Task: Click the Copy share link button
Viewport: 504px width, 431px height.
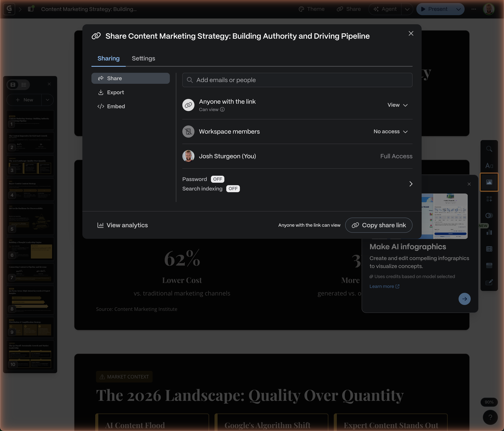Action: point(378,225)
